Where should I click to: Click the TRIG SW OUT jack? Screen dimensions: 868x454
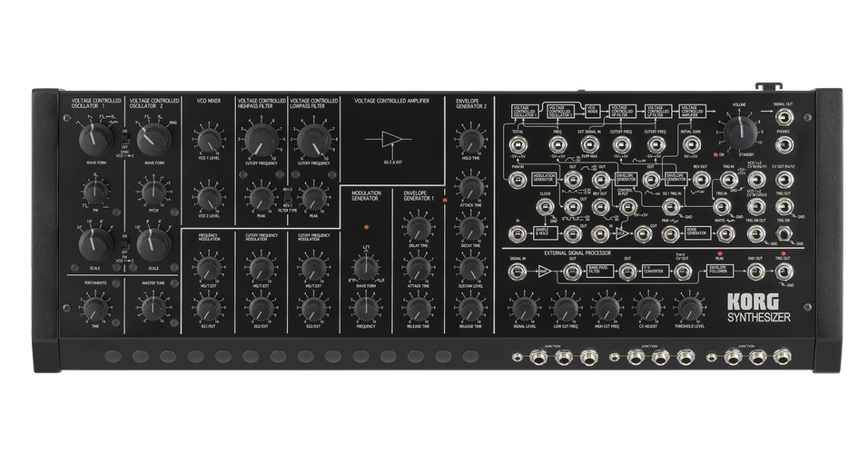click(x=755, y=234)
